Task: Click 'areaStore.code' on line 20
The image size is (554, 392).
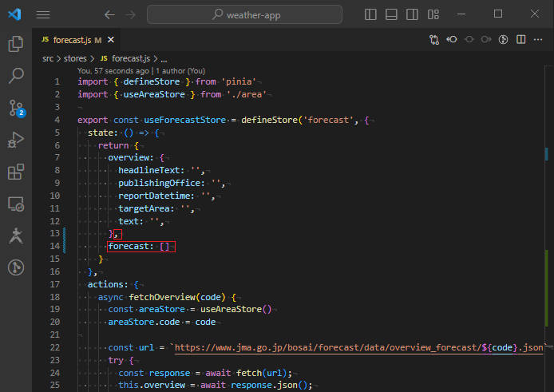Action: (x=144, y=322)
